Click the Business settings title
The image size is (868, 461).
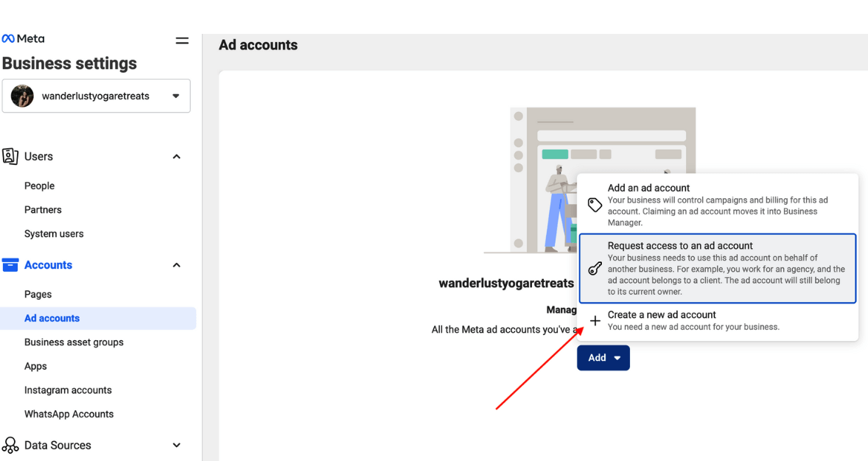69,63
